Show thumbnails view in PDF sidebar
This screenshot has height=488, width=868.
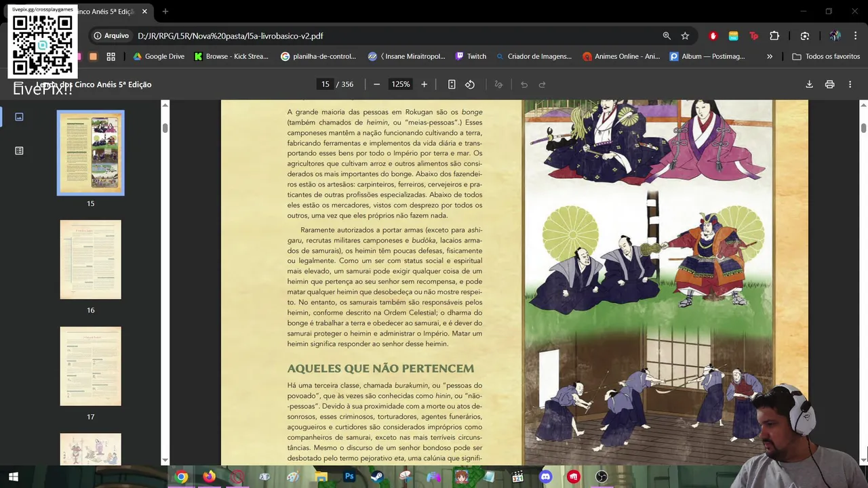tap(19, 117)
